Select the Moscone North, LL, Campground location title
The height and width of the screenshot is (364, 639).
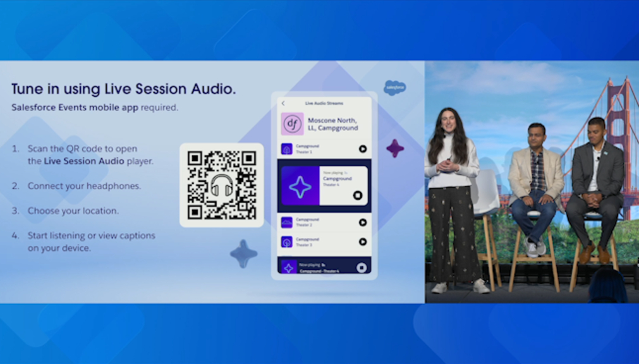332,124
